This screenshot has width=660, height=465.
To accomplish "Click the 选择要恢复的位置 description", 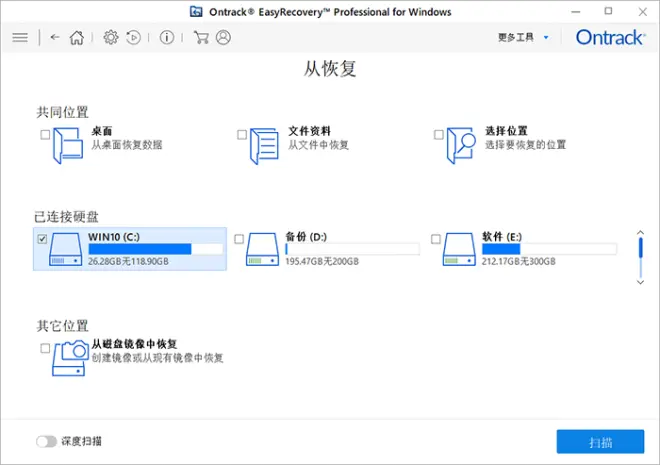I will [x=526, y=145].
